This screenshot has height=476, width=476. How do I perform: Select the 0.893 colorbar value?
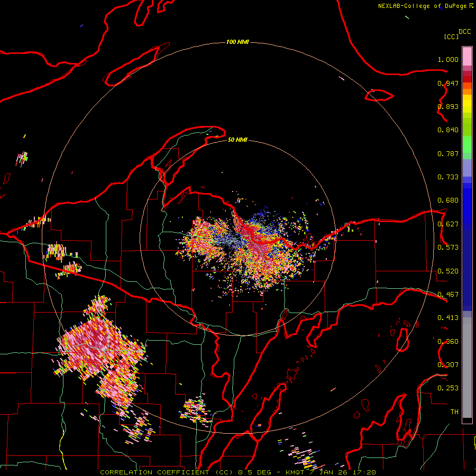point(448,106)
